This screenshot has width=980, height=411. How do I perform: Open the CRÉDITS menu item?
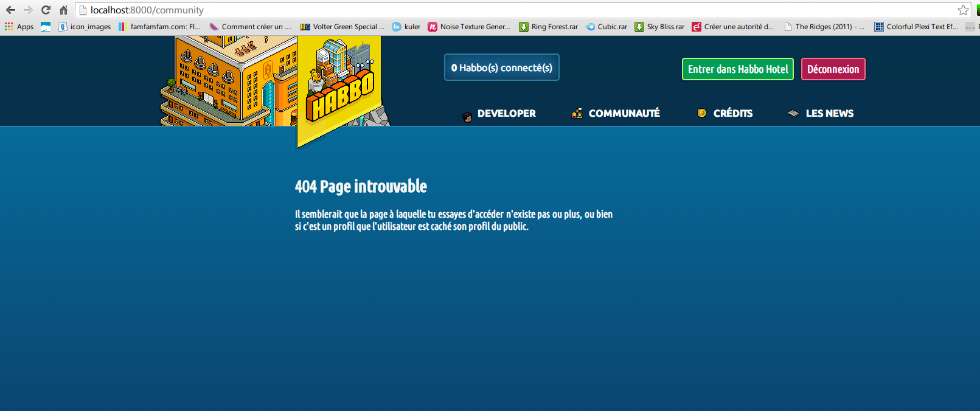click(x=733, y=113)
